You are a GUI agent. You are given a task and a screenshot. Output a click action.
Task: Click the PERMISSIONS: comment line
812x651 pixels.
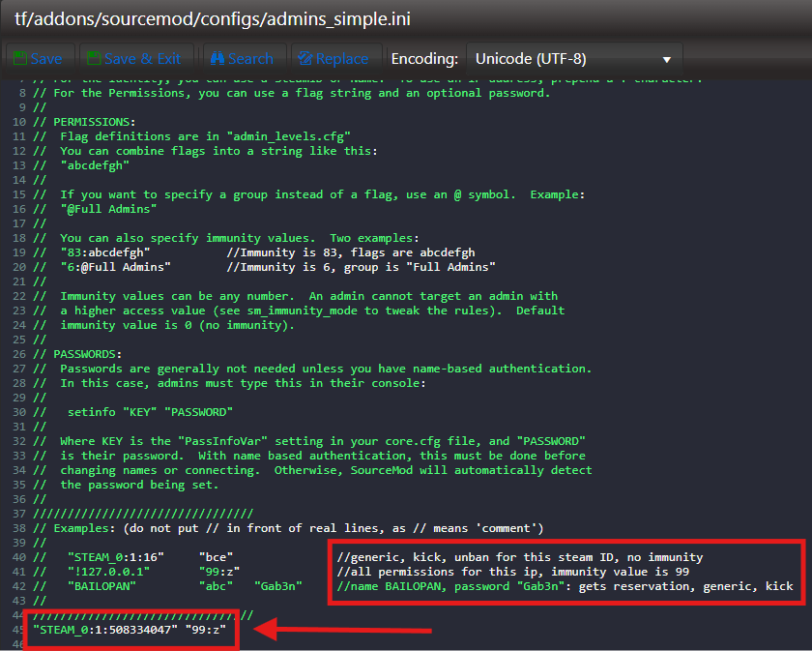(x=84, y=122)
